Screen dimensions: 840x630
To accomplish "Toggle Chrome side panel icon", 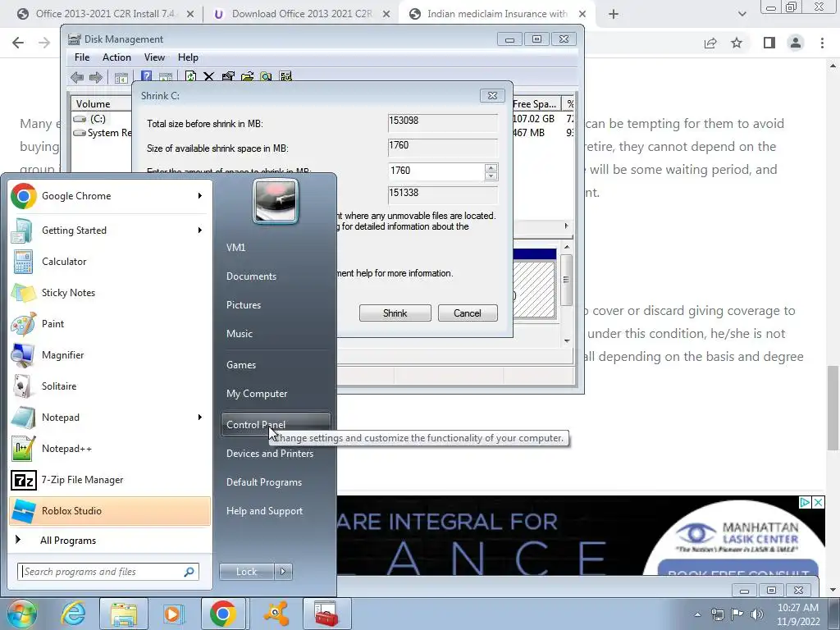I will (769, 43).
